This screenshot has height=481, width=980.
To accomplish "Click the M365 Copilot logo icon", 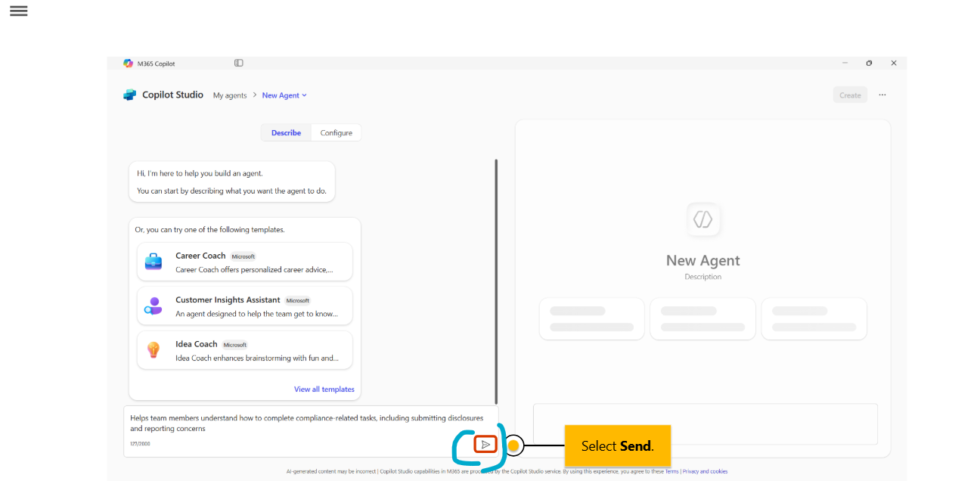I will pos(128,64).
